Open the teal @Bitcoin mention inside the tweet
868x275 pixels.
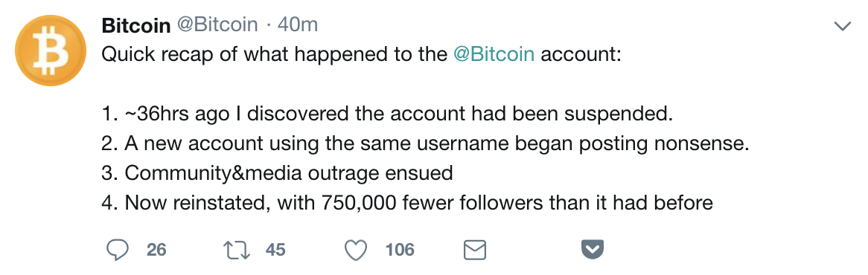click(494, 55)
